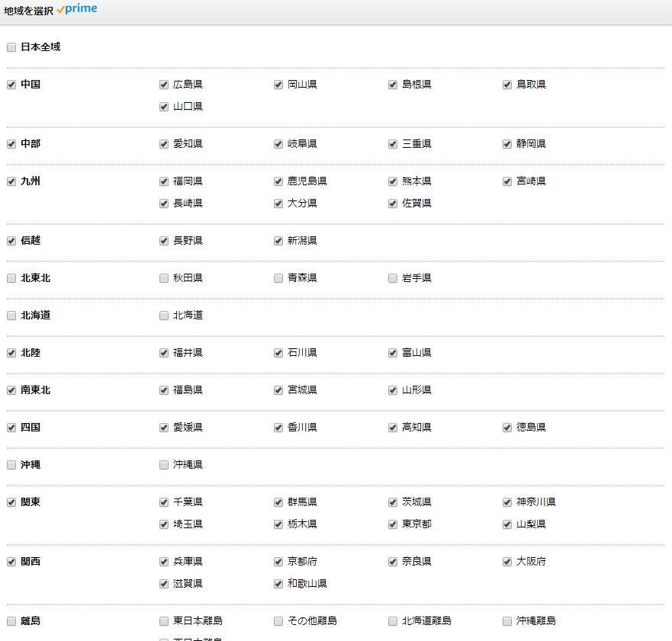Select the 北海道 region checkbox

click(x=11, y=316)
